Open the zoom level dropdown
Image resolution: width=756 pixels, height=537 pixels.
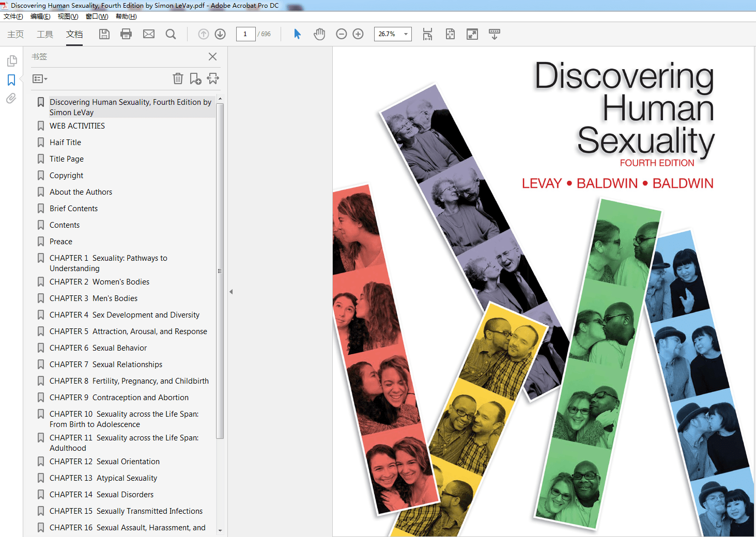click(406, 34)
